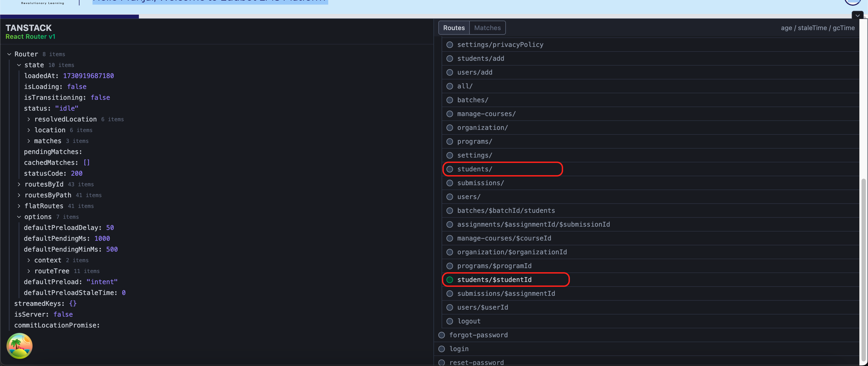Select the all/ route
Screen dimensions: 868x366
point(650,86)
